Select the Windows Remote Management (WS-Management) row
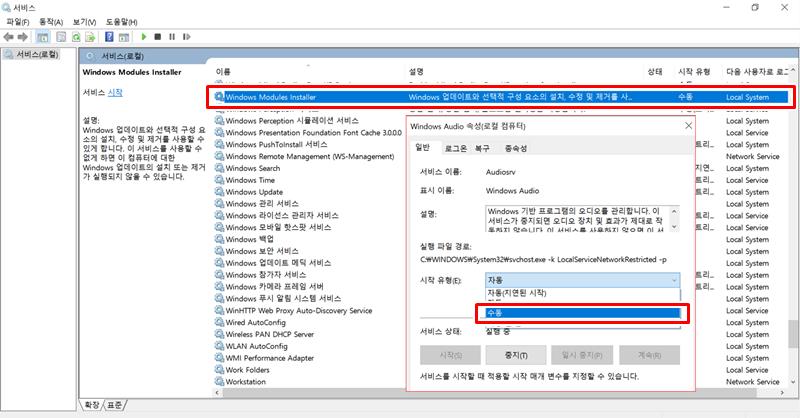Viewport: 800px width, 418px height. point(309,156)
